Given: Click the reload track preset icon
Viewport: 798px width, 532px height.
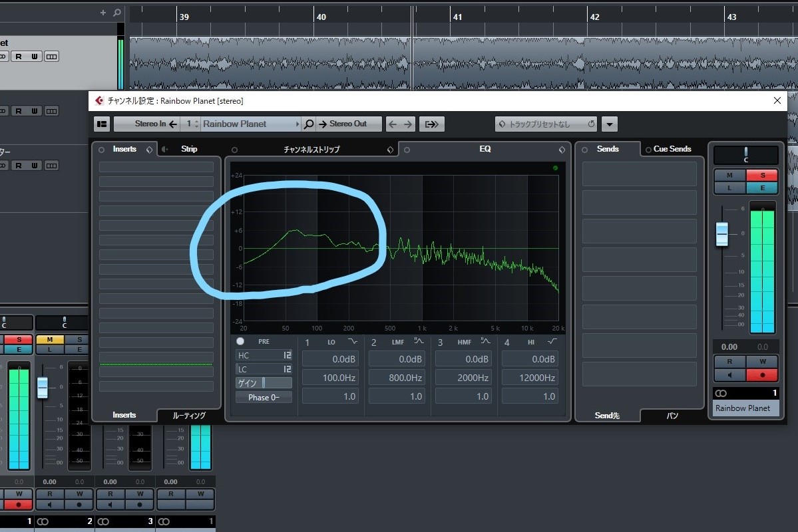Looking at the screenshot, I should pyautogui.click(x=591, y=124).
